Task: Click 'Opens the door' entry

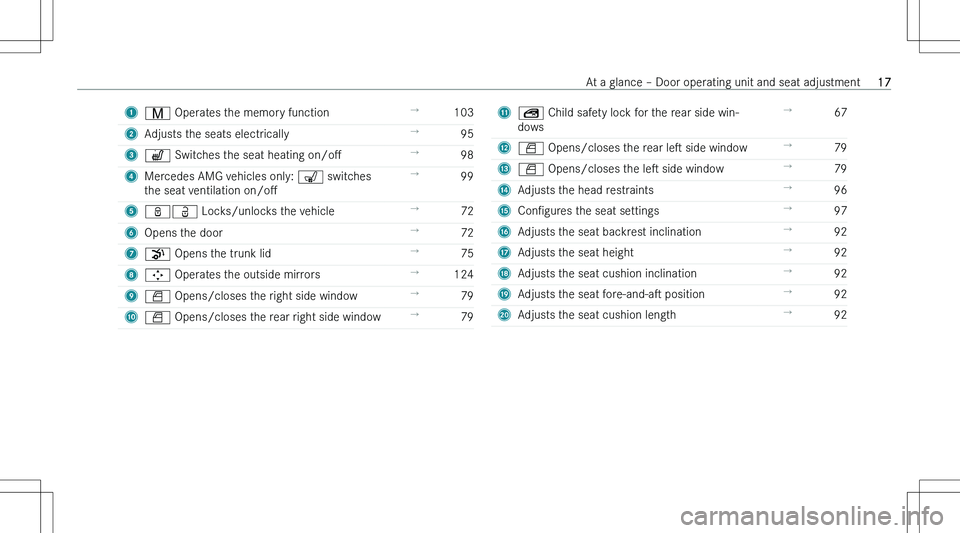Action: pyautogui.click(x=184, y=233)
